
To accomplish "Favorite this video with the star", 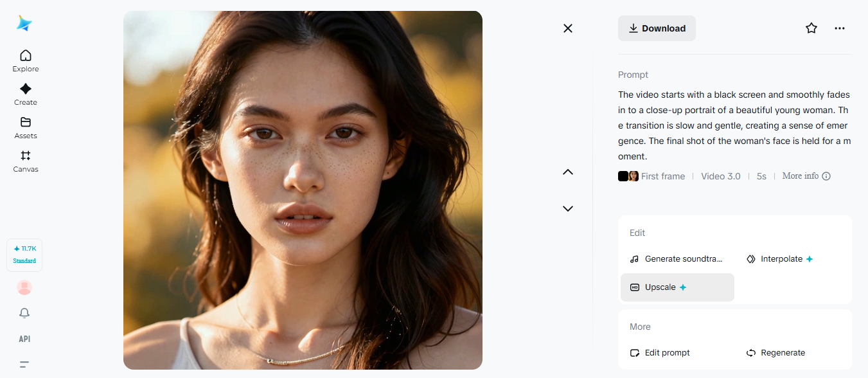I will click(811, 28).
